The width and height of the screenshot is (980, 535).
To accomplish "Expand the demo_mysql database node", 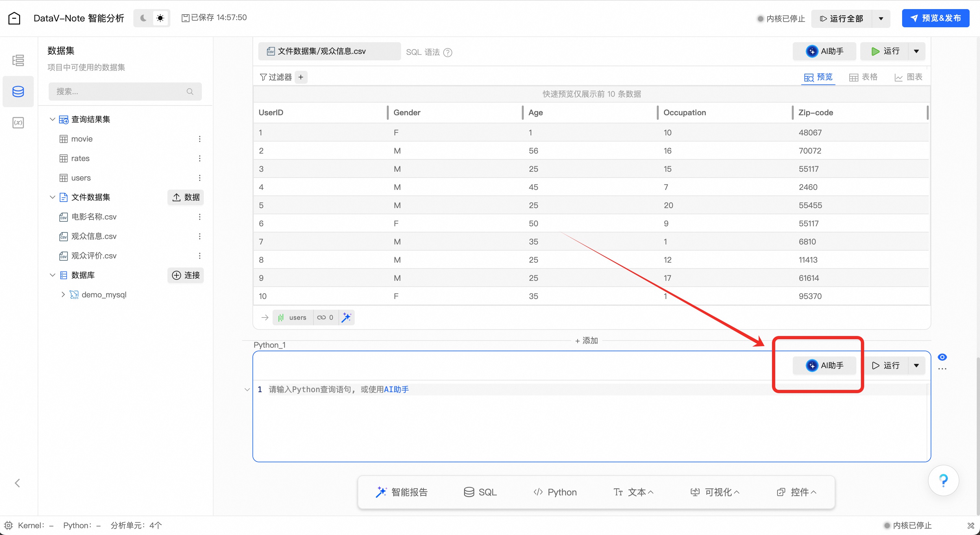I will pos(63,294).
